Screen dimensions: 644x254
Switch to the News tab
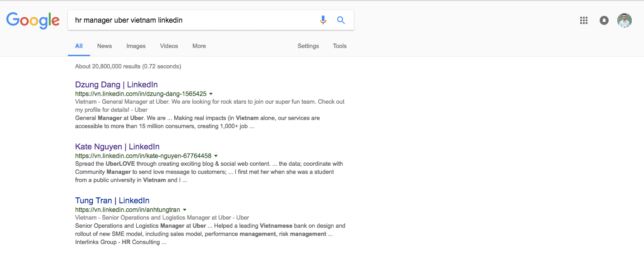(x=105, y=46)
